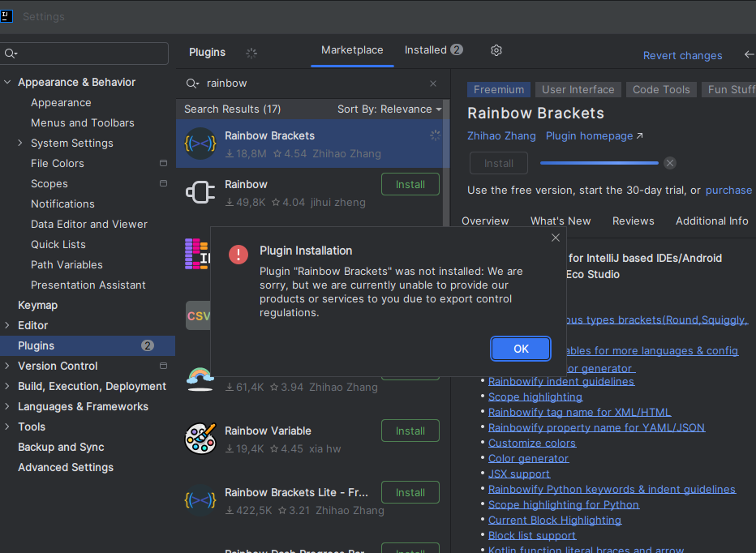Viewport: 756px width, 553px height.
Task: Select the Freemium tag
Action: (499, 90)
